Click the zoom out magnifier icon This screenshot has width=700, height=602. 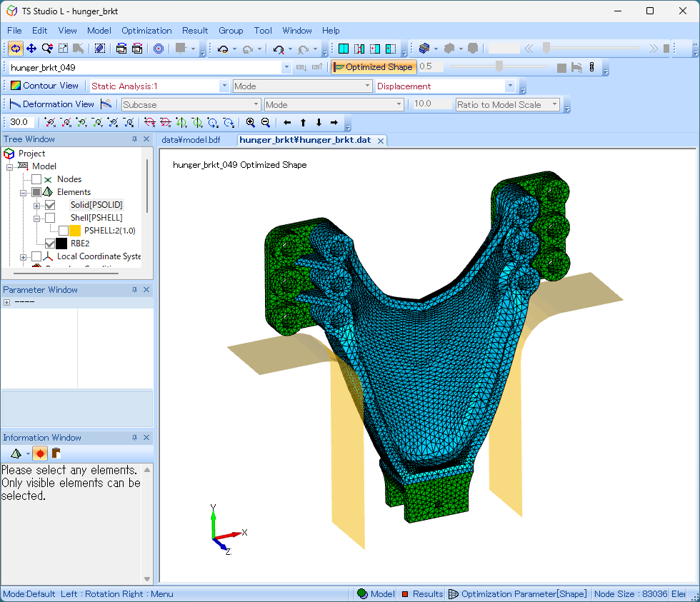[265, 123]
